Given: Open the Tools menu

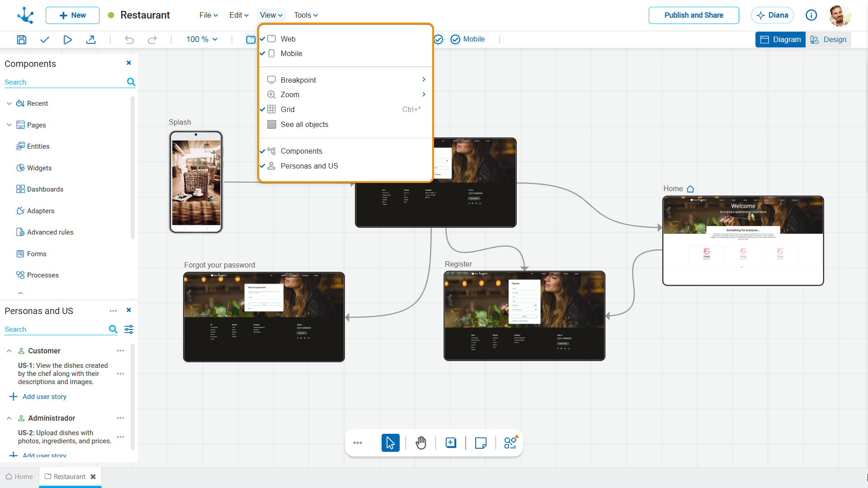Looking at the screenshot, I should (x=306, y=15).
